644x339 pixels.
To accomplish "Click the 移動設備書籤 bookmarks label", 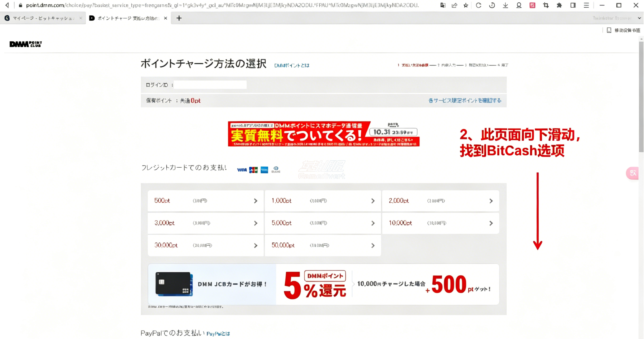I will click(x=627, y=30).
